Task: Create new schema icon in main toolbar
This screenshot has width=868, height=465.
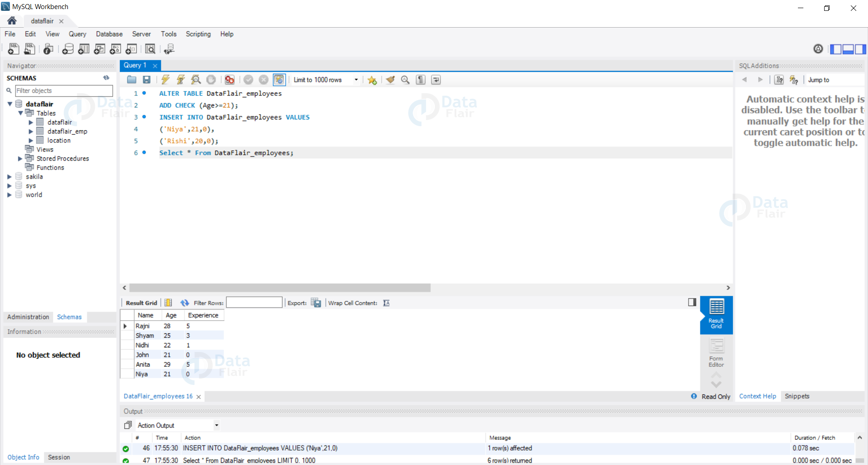Action: tap(68, 49)
